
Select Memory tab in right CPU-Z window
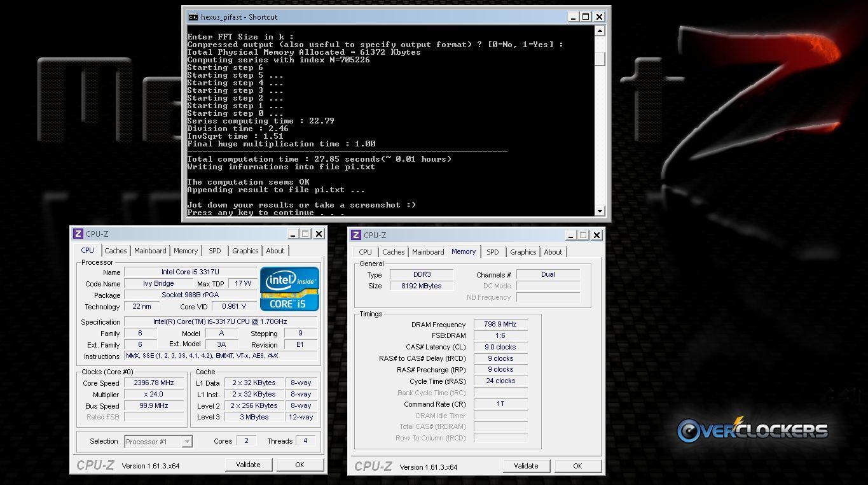click(x=464, y=251)
